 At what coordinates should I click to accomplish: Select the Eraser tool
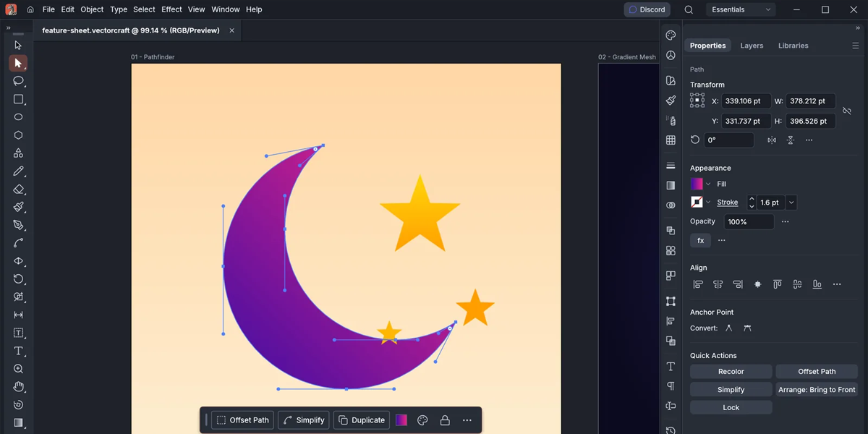coord(18,190)
